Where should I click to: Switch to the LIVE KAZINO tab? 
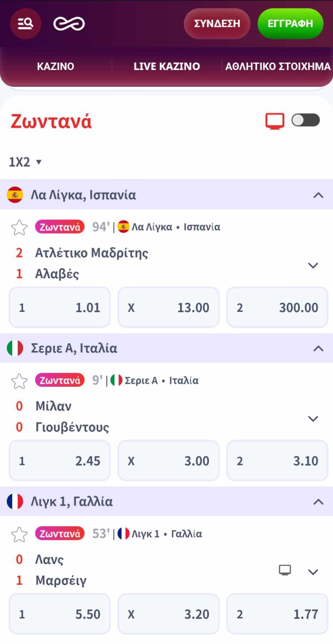(x=167, y=66)
